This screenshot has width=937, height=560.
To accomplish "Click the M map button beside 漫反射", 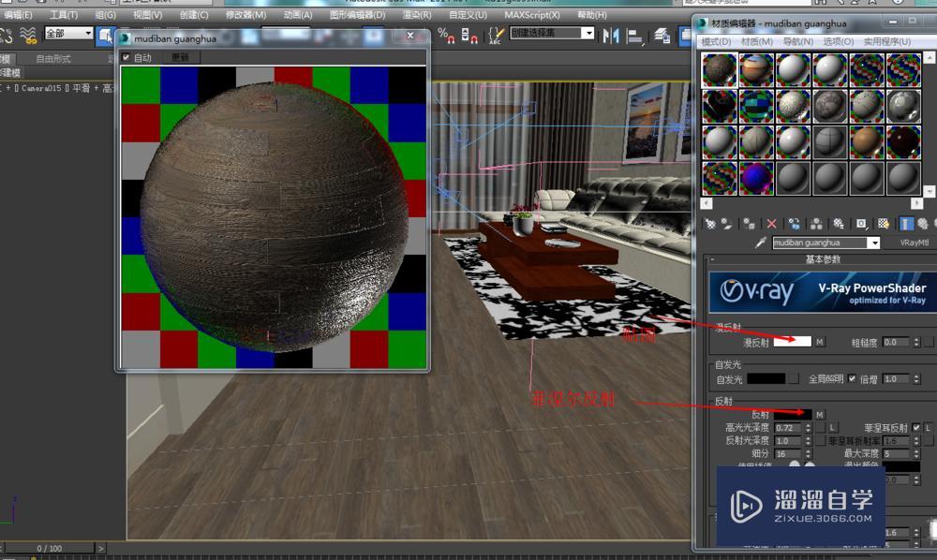I will coord(819,342).
